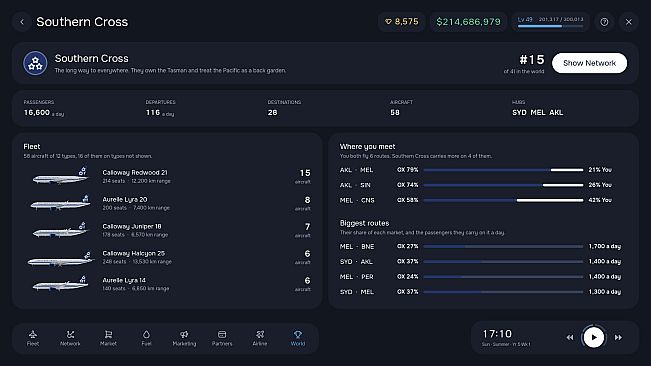The width and height of the screenshot is (651, 366).
Task: Click the AKL hub code
Action: pos(556,112)
